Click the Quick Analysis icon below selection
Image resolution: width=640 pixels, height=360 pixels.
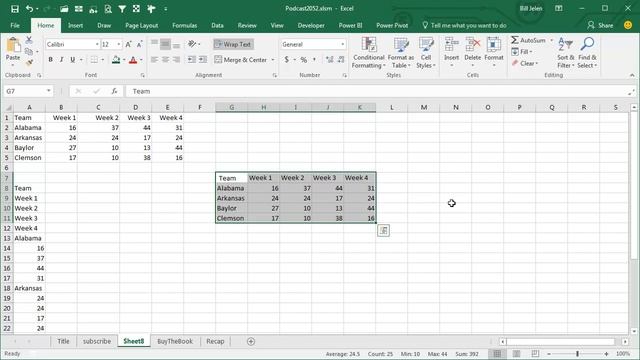pyautogui.click(x=383, y=231)
